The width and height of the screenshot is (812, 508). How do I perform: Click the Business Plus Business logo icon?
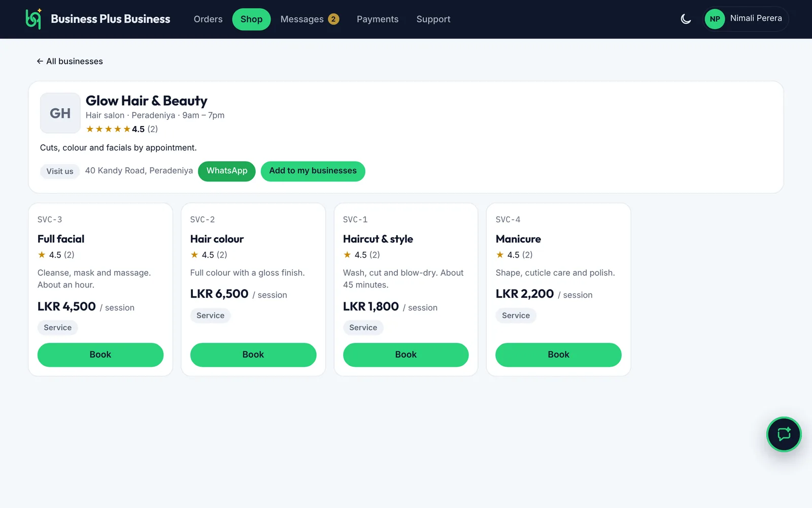point(33,19)
